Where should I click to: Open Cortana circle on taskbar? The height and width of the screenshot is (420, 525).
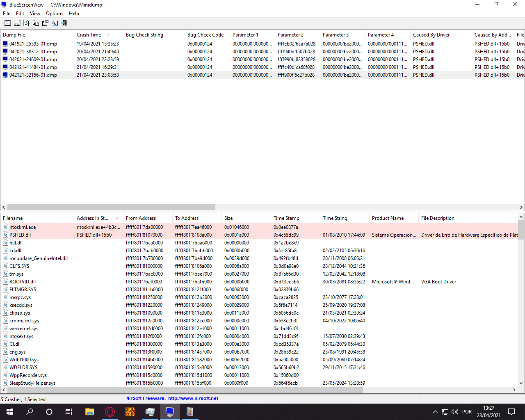(x=49, y=412)
